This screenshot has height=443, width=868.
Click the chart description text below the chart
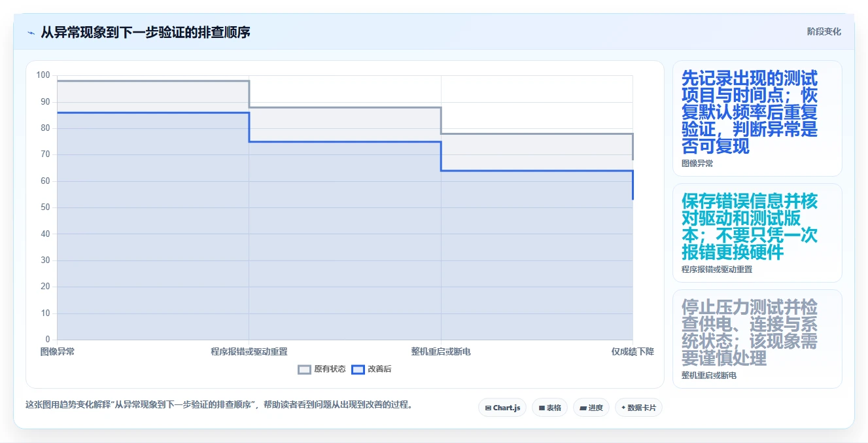[x=219, y=404]
